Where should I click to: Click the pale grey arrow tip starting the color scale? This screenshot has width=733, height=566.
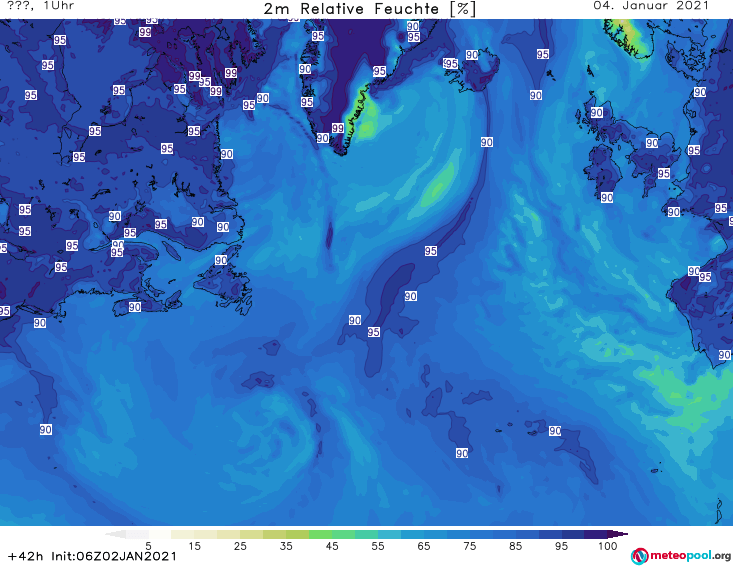pos(115,534)
